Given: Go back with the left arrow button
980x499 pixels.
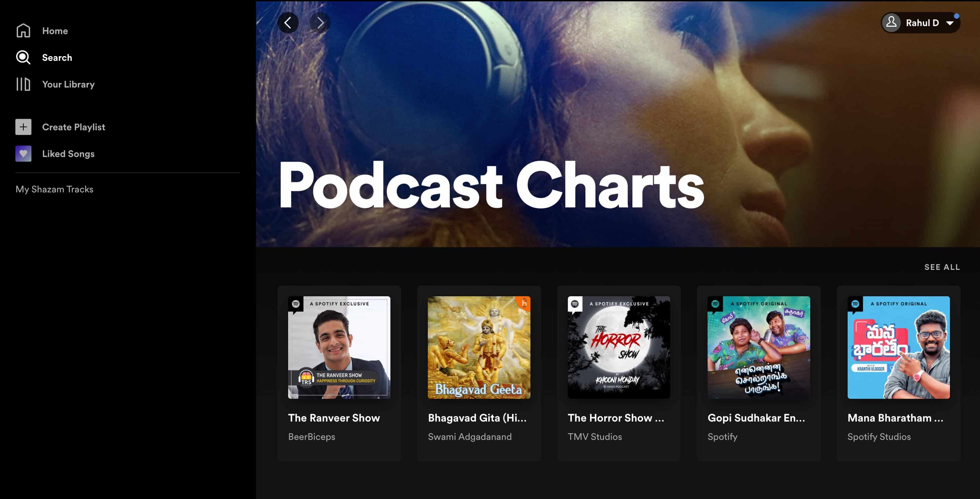Looking at the screenshot, I should pyautogui.click(x=288, y=23).
